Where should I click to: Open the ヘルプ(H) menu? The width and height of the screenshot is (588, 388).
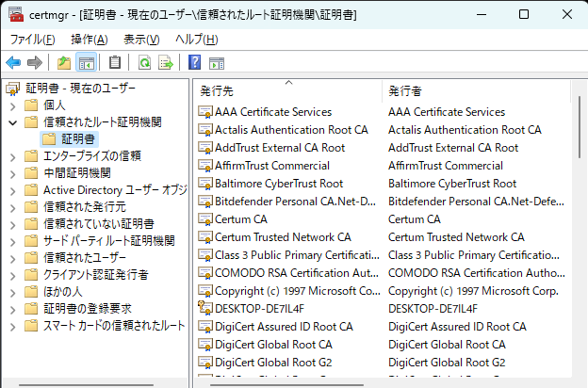click(x=197, y=40)
